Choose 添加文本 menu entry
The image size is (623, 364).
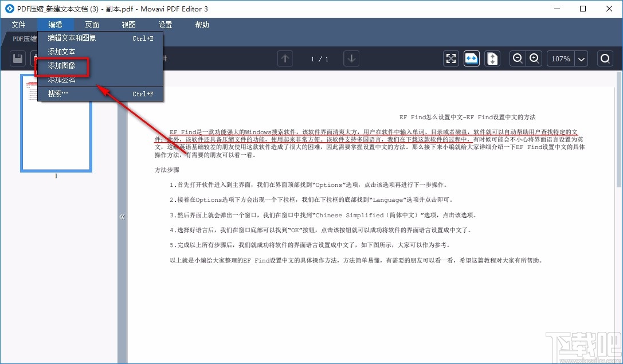click(61, 52)
